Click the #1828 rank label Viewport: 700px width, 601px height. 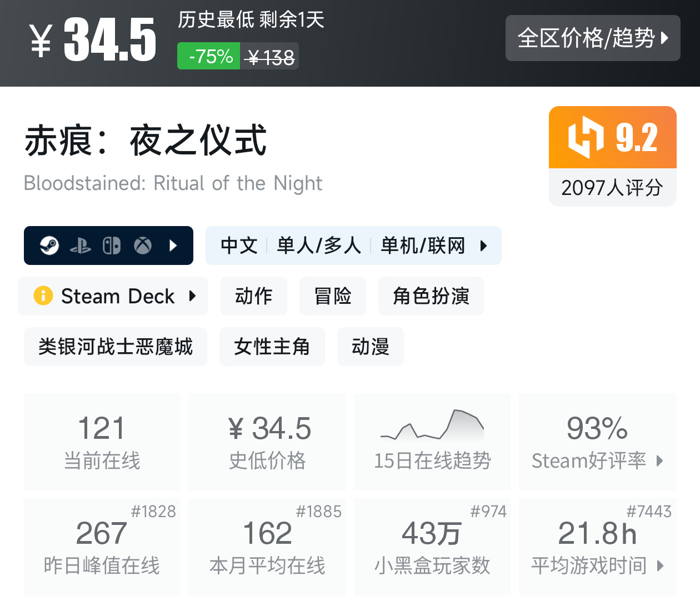pos(153,511)
